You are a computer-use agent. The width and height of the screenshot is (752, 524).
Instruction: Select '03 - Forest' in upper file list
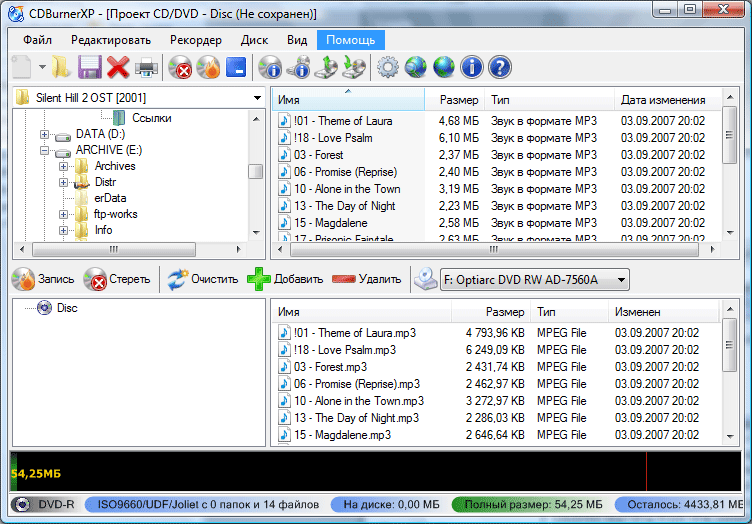point(318,155)
